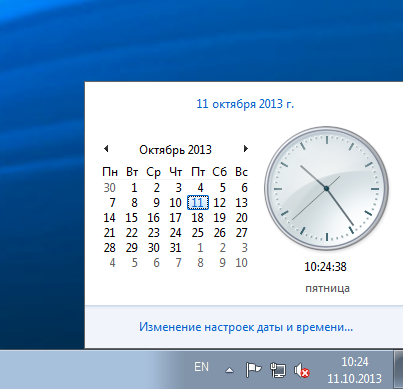Screen dimensions: 403x389
Task: Open Action Center flag icon in tray
Action: [253, 370]
